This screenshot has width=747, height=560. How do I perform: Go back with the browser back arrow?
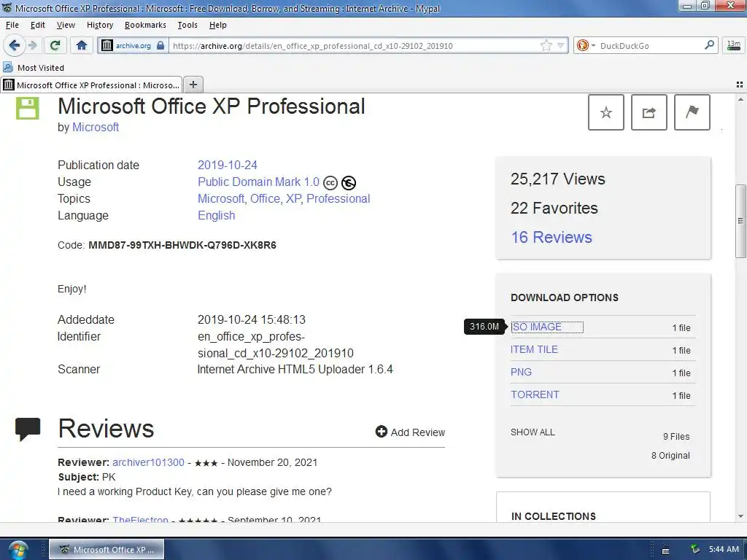point(14,45)
